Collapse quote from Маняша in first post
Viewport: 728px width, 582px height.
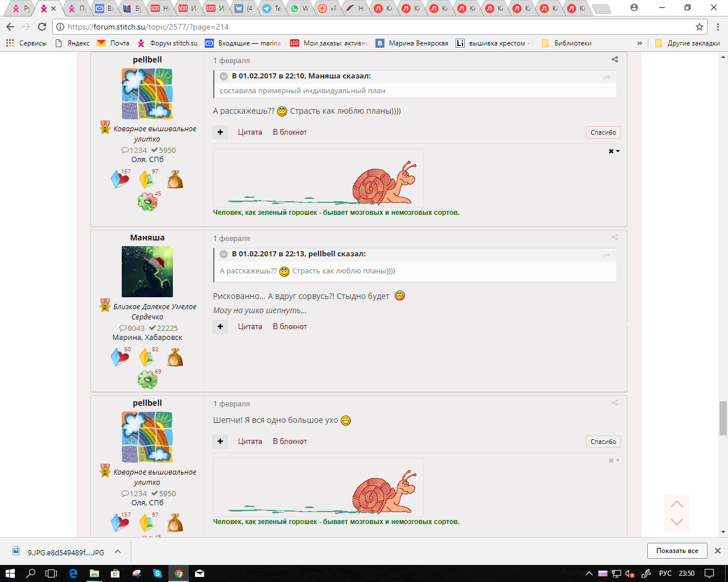tap(224, 76)
